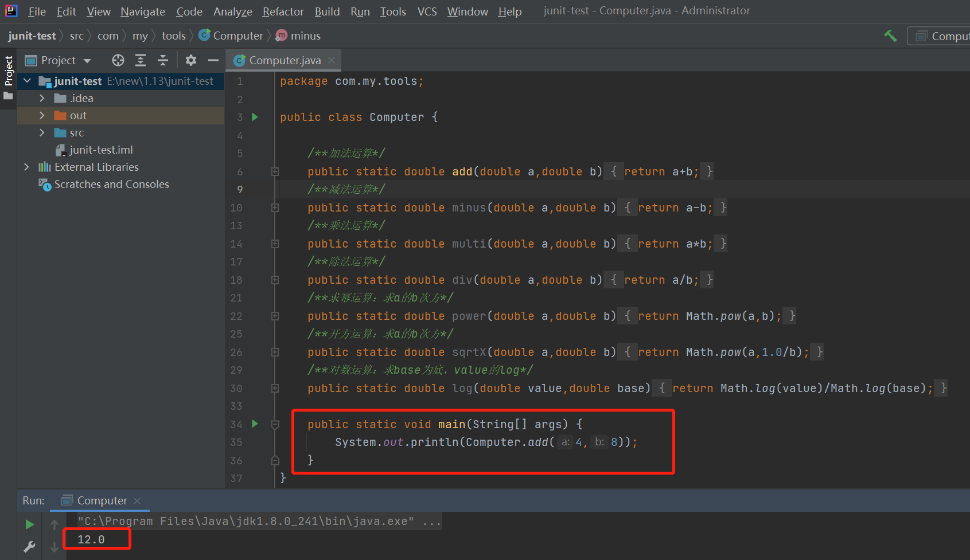970x560 pixels.
Task: Expand folded add method at line 6
Action: click(275, 171)
